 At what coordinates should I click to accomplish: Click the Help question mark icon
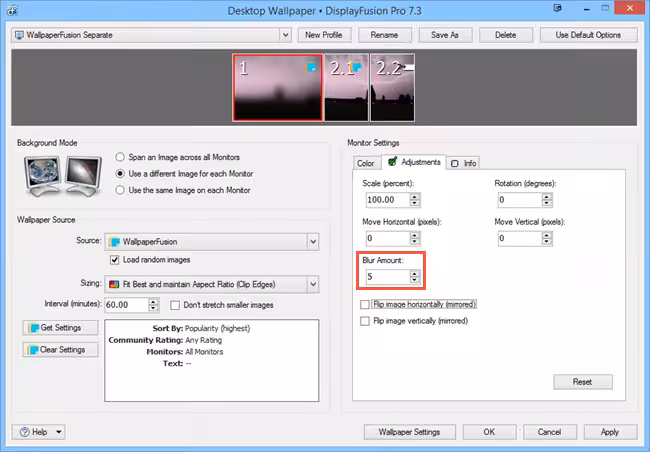[23, 432]
